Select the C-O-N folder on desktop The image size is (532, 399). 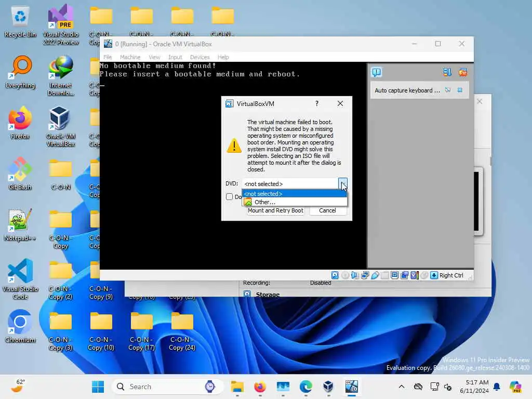[61, 174]
